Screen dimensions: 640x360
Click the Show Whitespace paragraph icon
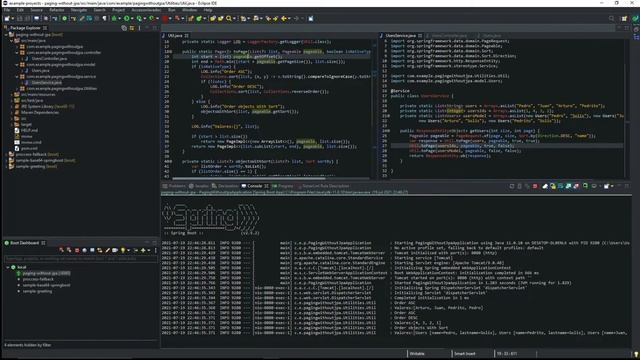pos(104,18)
